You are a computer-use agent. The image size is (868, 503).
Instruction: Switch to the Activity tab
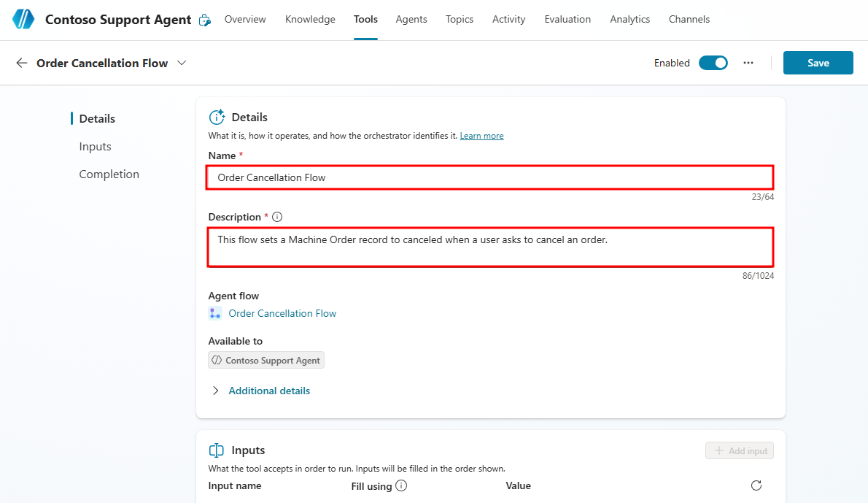[x=508, y=20]
